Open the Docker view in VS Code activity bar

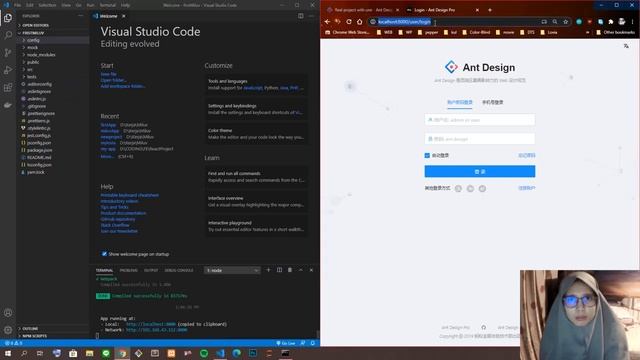tap(8, 105)
